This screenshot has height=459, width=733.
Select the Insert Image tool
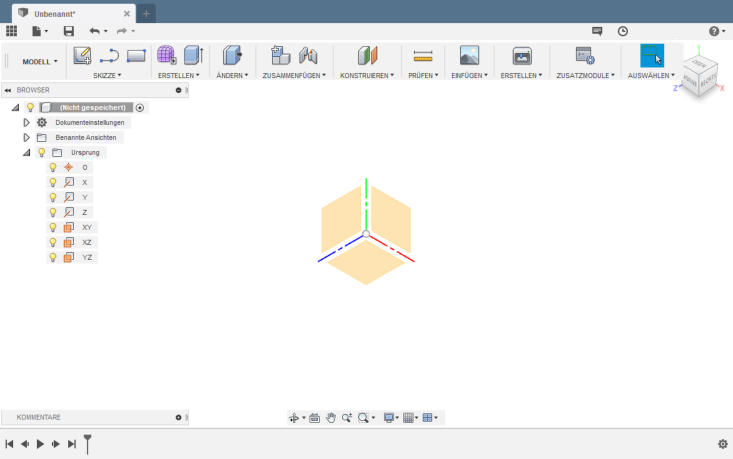pyautogui.click(x=469, y=55)
